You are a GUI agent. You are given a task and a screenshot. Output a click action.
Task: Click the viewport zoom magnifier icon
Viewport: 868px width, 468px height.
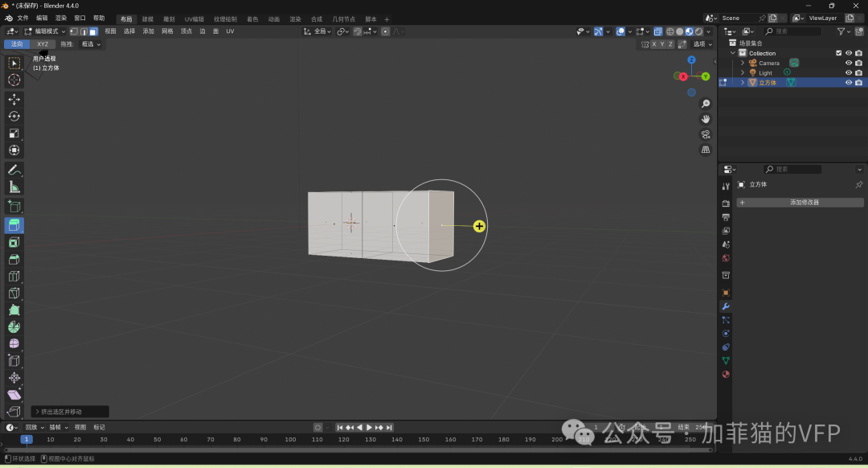coord(706,104)
